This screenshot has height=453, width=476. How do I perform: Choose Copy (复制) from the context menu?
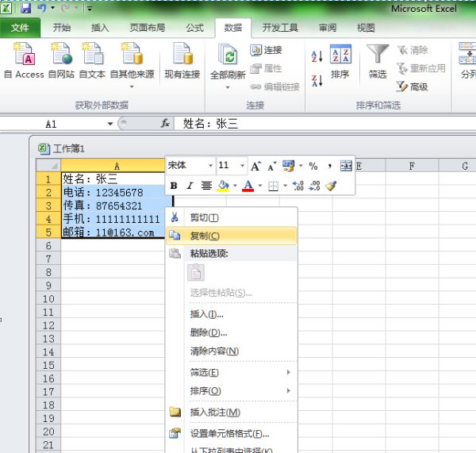(x=205, y=236)
